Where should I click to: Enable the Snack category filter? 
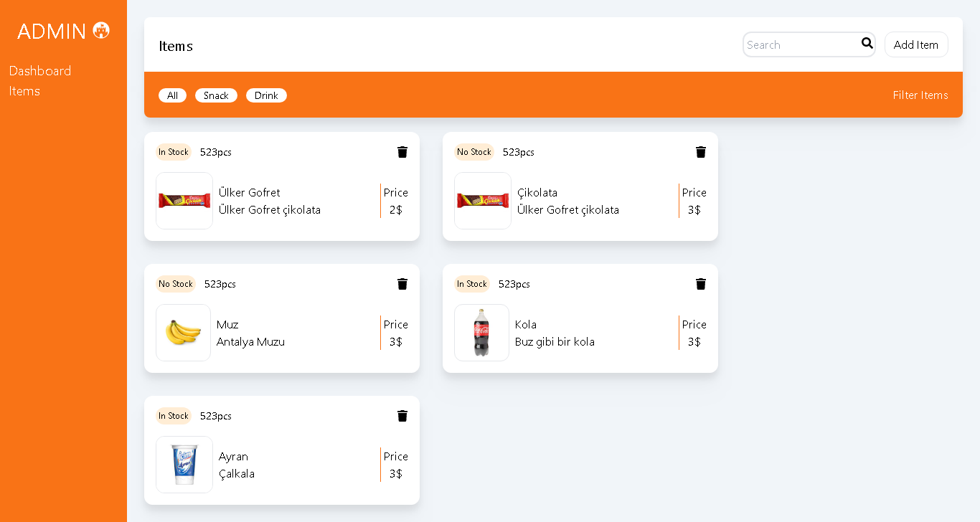216,95
